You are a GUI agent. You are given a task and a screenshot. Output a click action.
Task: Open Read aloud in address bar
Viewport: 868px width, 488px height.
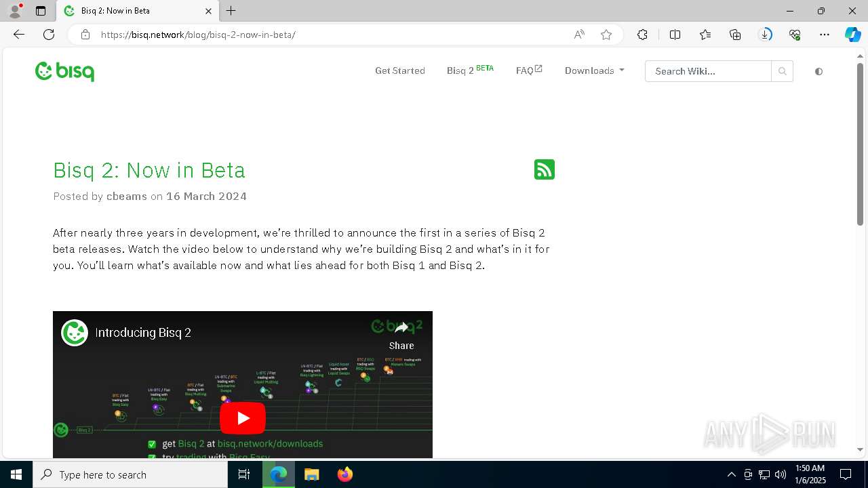(579, 35)
